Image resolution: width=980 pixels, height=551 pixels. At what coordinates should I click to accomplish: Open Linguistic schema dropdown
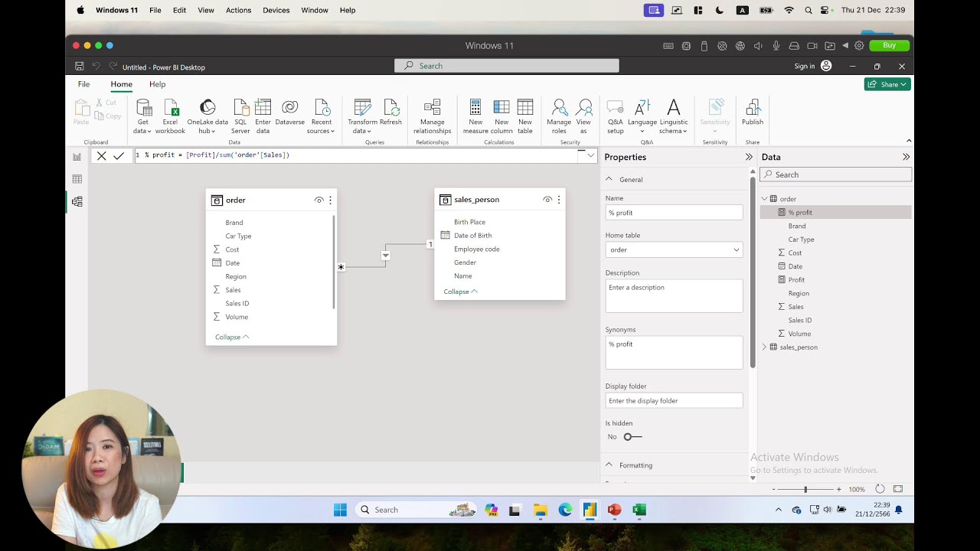[x=674, y=116]
